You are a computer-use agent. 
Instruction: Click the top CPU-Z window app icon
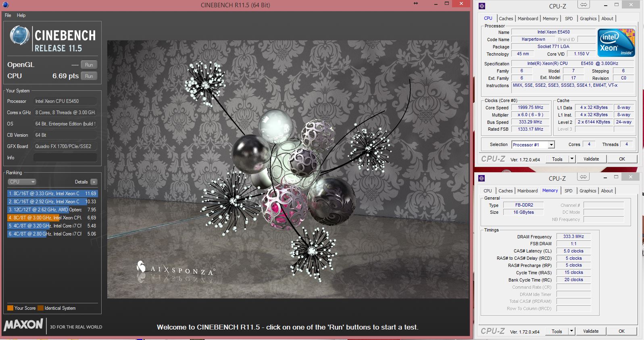point(481,6)
